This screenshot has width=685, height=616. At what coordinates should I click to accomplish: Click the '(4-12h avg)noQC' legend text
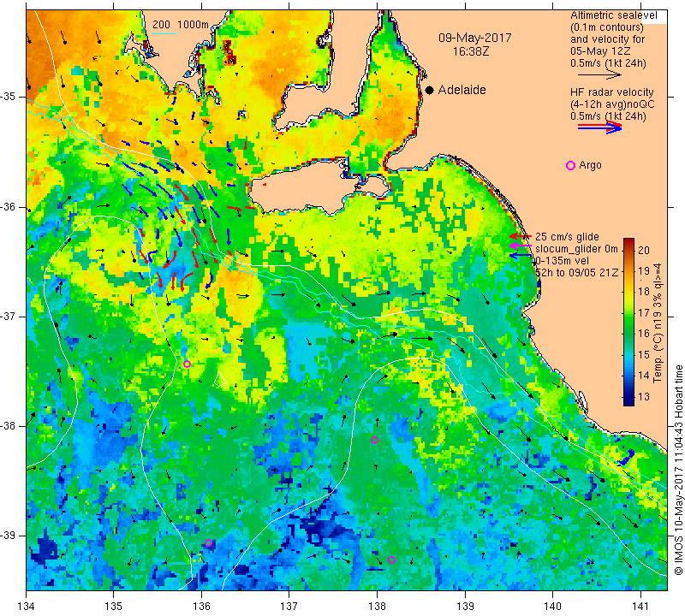[612, 104]
